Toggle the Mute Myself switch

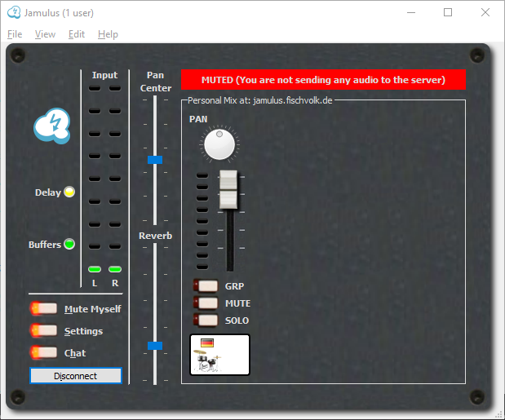click(44, 308)
